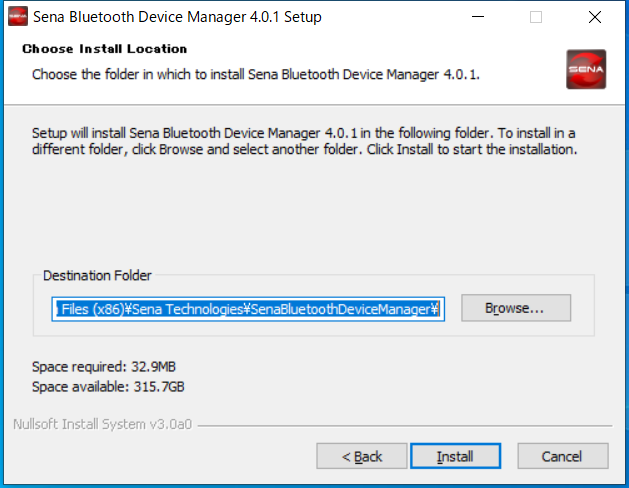Image resolution: width=629 pixels, height=488 pixels.
Task: Close the Sena Setup window
Action: [595, 17]
